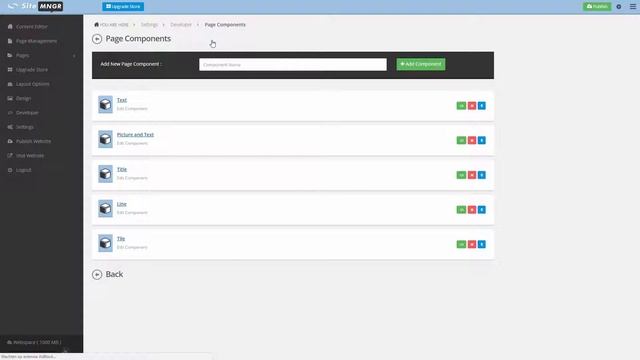Open the Picture and Text component link

click(135, 135)
